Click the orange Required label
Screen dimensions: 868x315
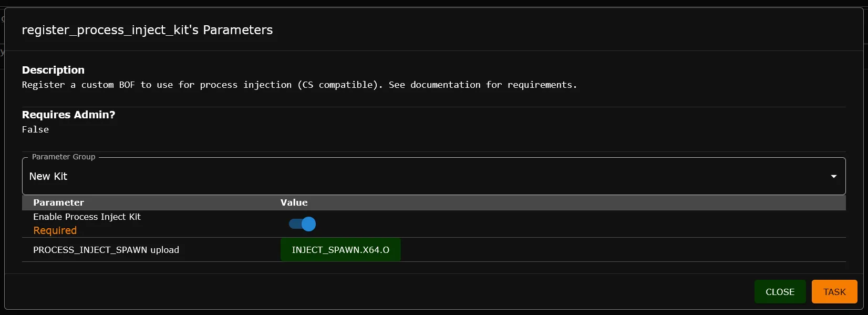(x=55, y=230)
